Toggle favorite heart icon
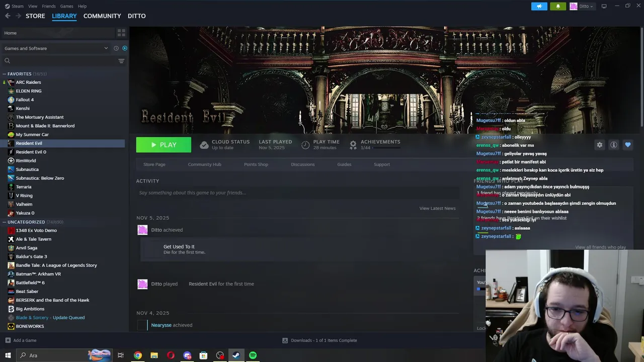The width and height of the screenshot is (644, 362). [628, 145]
